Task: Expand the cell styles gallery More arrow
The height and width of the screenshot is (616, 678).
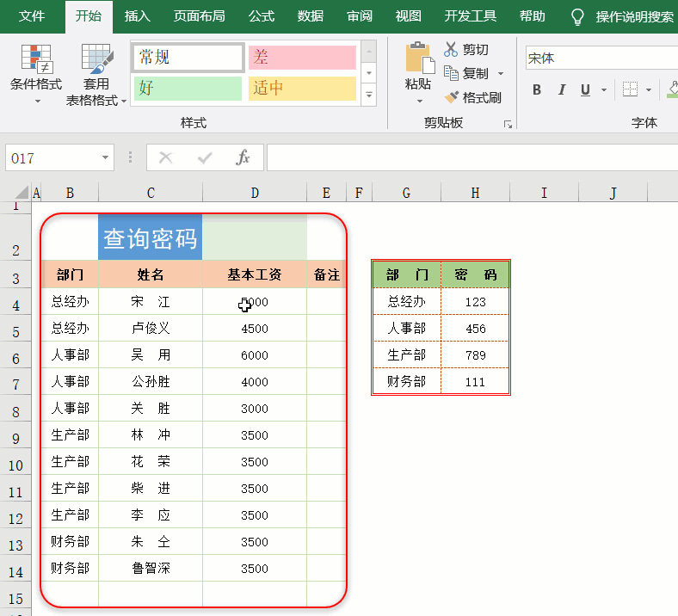Action: click(369, 95)
